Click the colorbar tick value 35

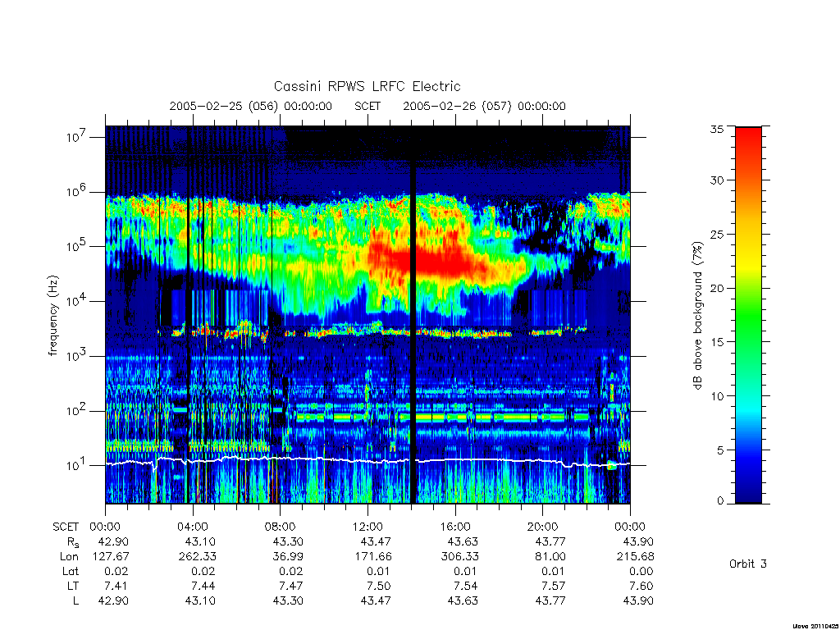click(x=717, y=129)
